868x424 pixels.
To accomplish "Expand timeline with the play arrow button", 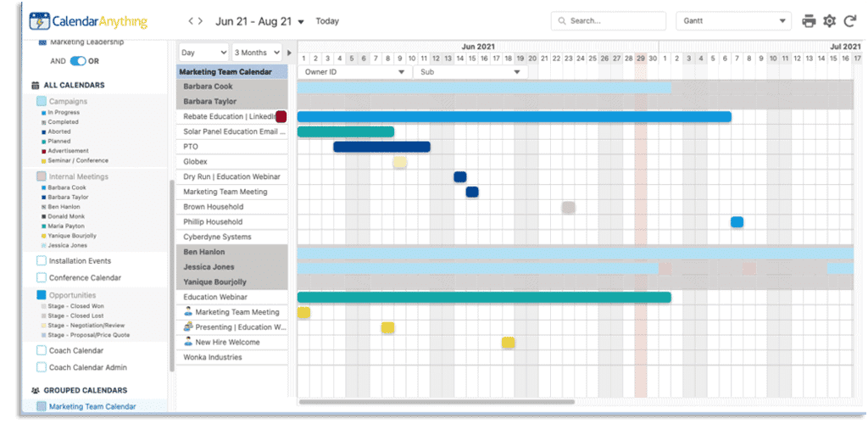I will pyautogui.click(x=288, y=53).
